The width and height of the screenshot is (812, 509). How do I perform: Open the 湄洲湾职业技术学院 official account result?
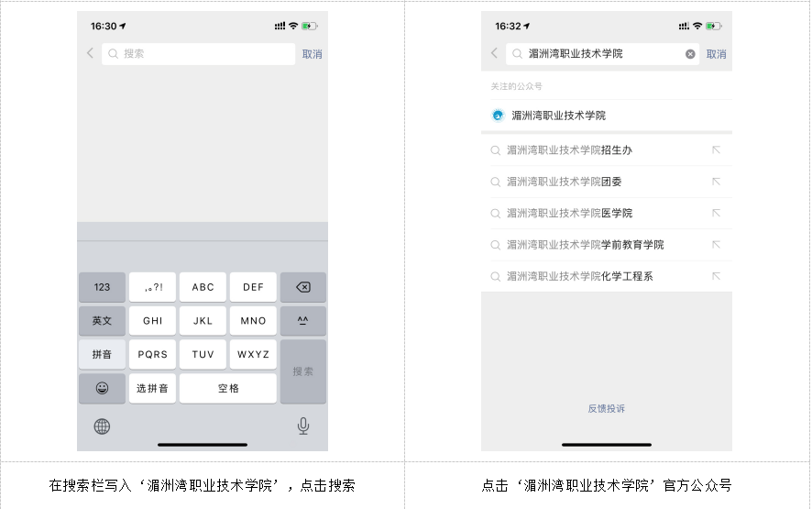pyautogui.click(x=607, y=115)
